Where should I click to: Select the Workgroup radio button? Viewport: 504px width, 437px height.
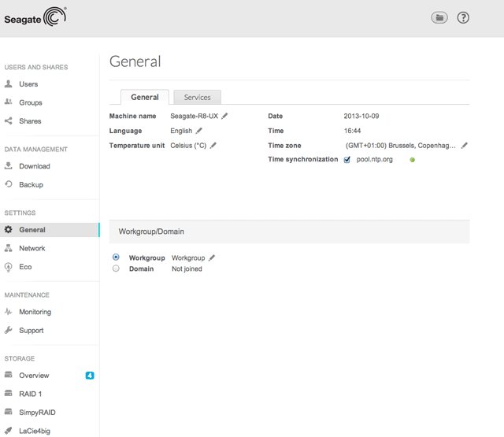(116, 257)
